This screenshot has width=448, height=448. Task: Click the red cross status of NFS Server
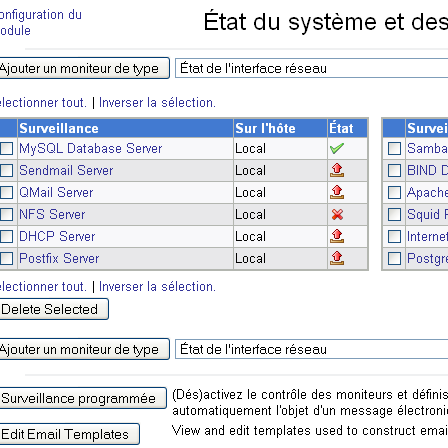tap(337, 214)
